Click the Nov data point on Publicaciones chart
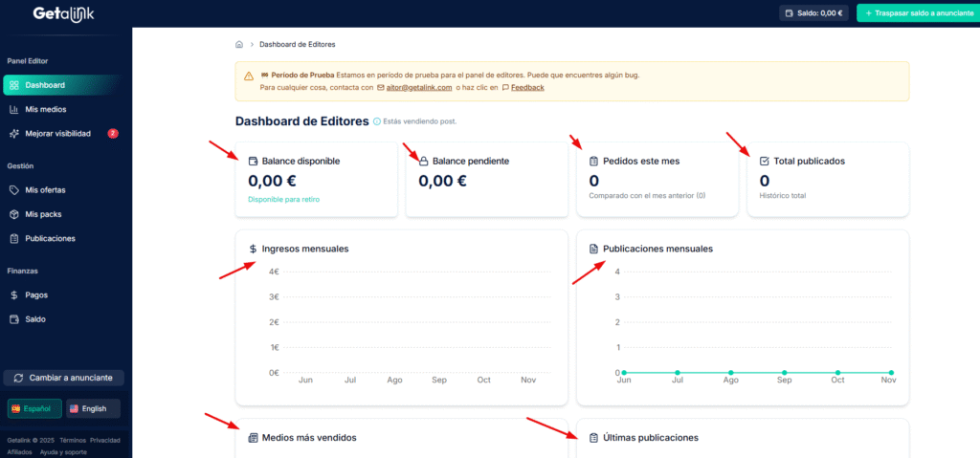 point(891,372)
